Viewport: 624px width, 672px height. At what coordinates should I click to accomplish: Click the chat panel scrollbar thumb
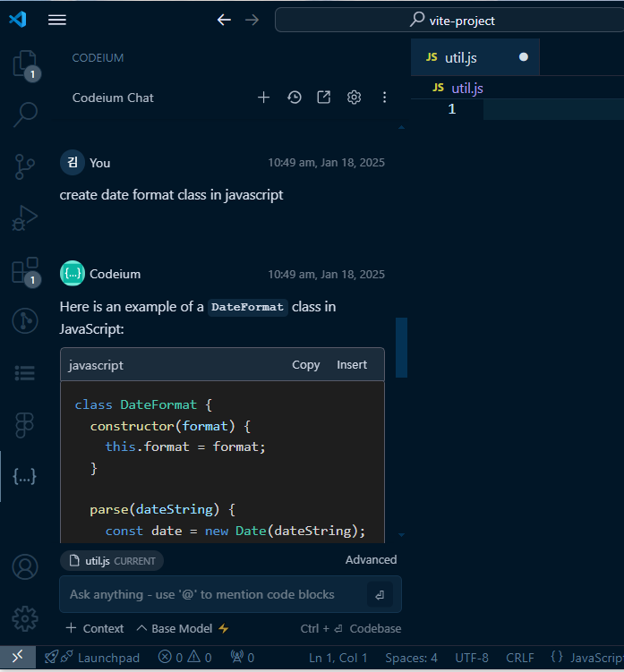[401, 347]
